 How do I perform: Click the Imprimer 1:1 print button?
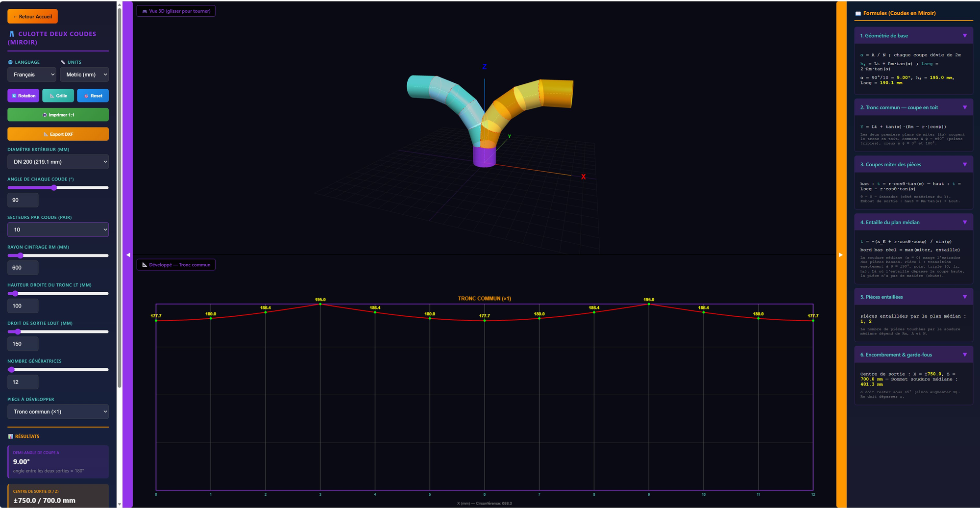58,115
